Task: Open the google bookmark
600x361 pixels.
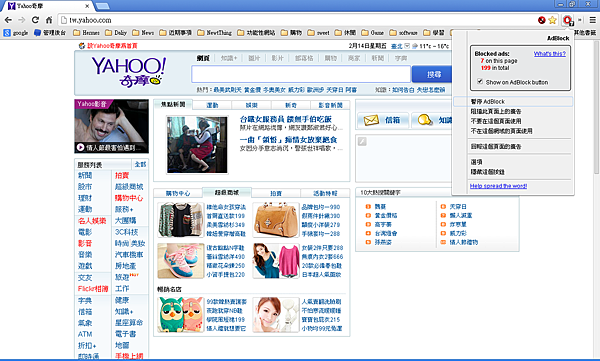Action: (x=16, y=33)
